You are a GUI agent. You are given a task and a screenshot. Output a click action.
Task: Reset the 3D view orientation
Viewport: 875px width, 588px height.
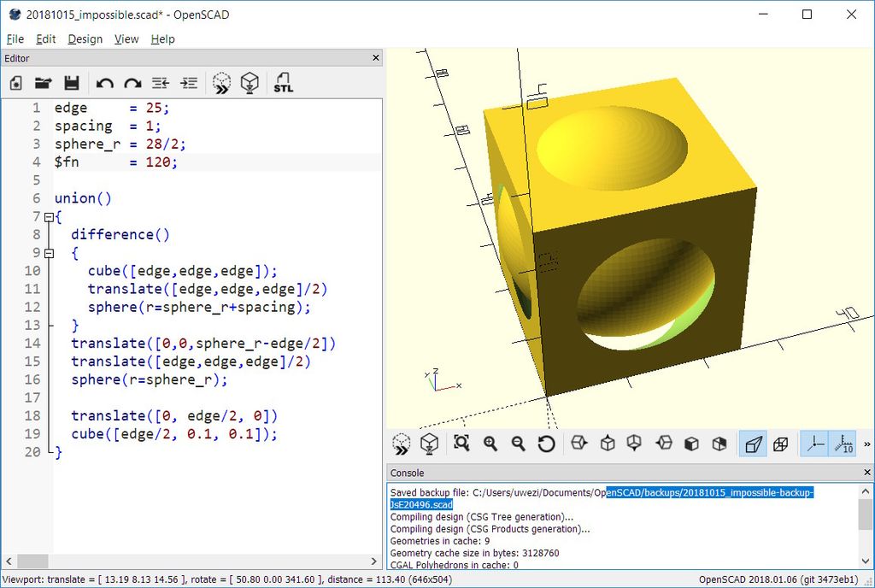pyautogui.click(x=545, y=443)
